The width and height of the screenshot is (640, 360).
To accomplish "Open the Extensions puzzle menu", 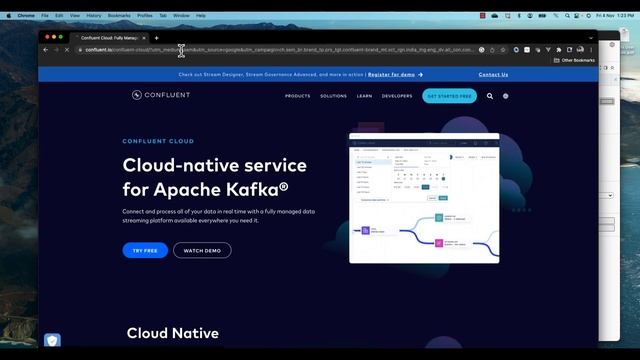I will pyautogui.click(x=559, y=50).
